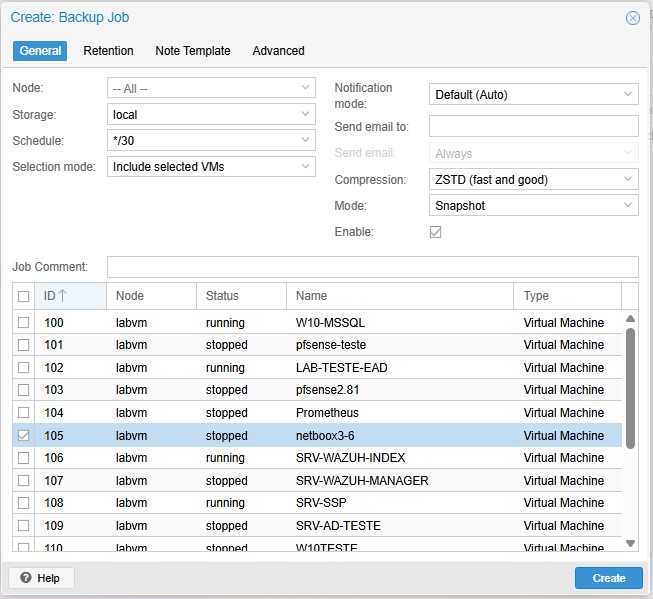Open the Advanced tab

(x=278, y=51)
